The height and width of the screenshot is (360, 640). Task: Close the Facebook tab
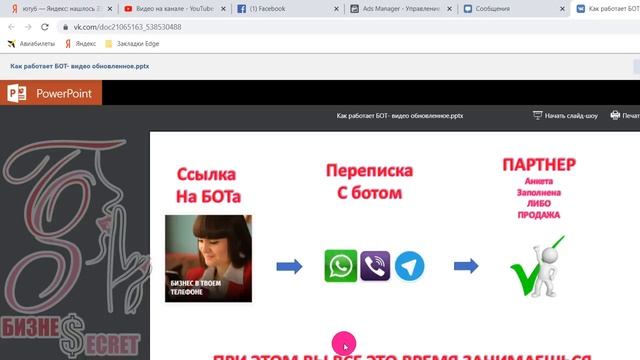pos(336,9)
